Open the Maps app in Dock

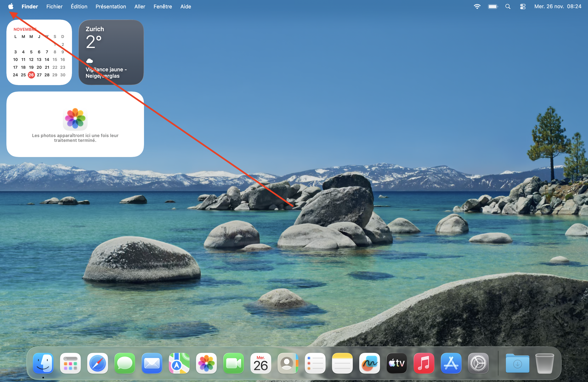179,363
